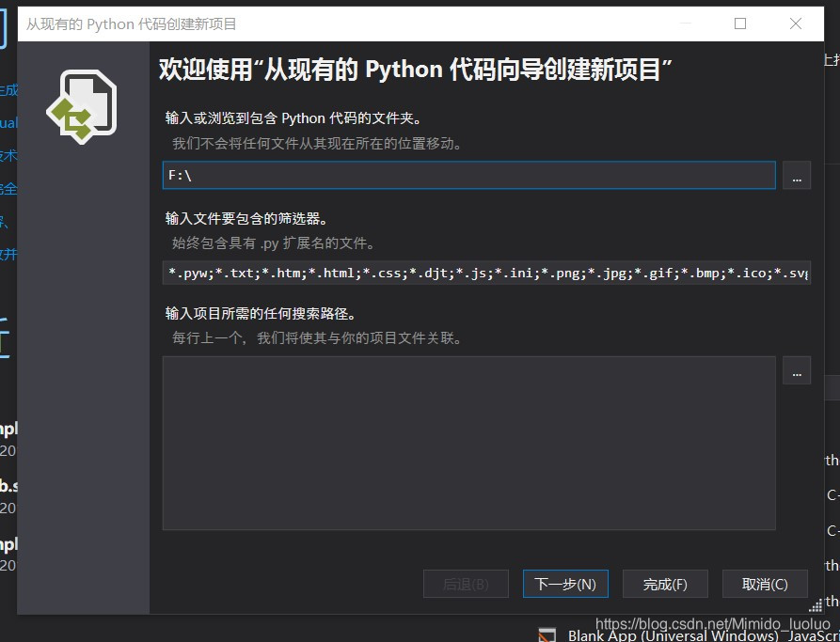Browse for search path button
The height and width of the screenshot is (642, 840).
tap(797, 370)
